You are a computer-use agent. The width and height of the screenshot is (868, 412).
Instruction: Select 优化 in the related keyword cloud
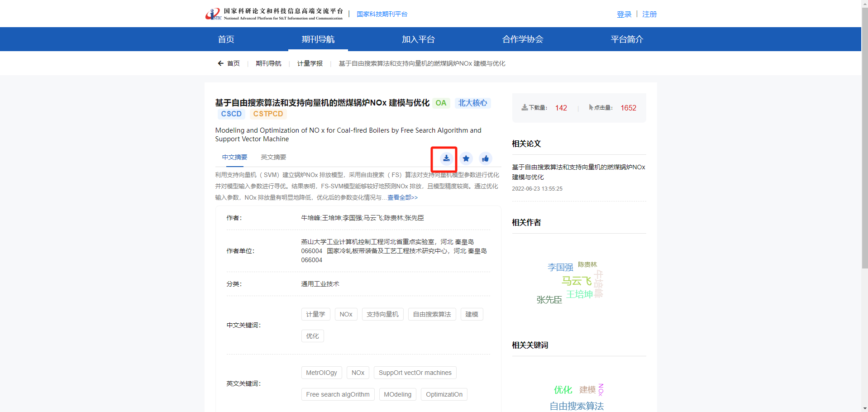coord(563,390)
